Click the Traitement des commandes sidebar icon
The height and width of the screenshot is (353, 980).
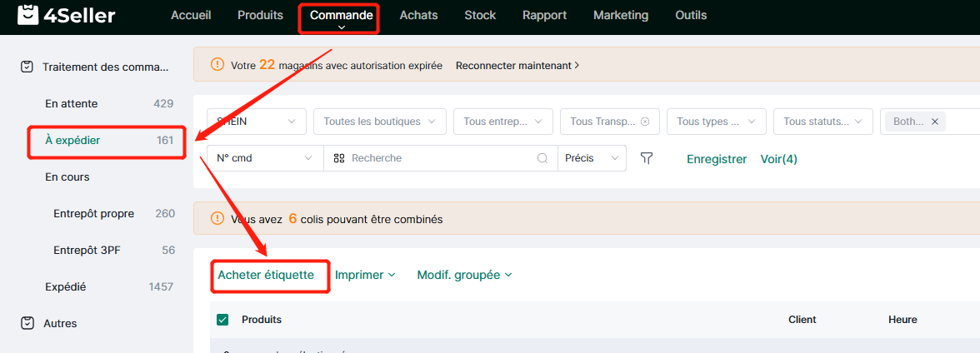[27, 67]
